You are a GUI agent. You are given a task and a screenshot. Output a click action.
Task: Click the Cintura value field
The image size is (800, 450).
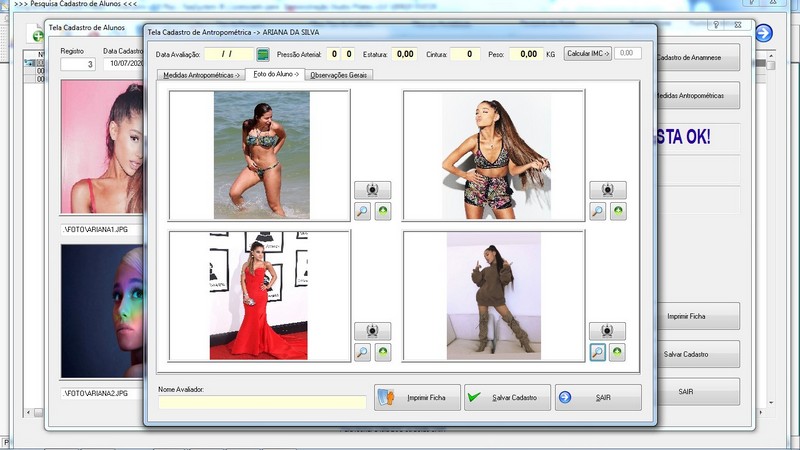pos(465,54)
